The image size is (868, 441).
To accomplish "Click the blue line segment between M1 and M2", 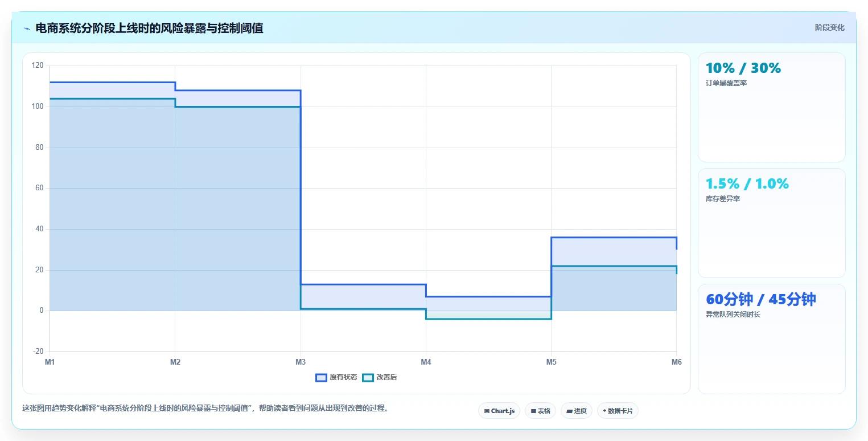I will [113, 82].
